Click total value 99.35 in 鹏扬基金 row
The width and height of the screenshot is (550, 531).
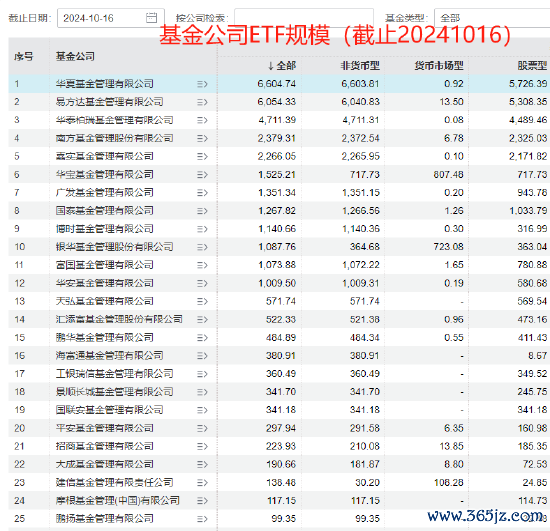[283, 519]
